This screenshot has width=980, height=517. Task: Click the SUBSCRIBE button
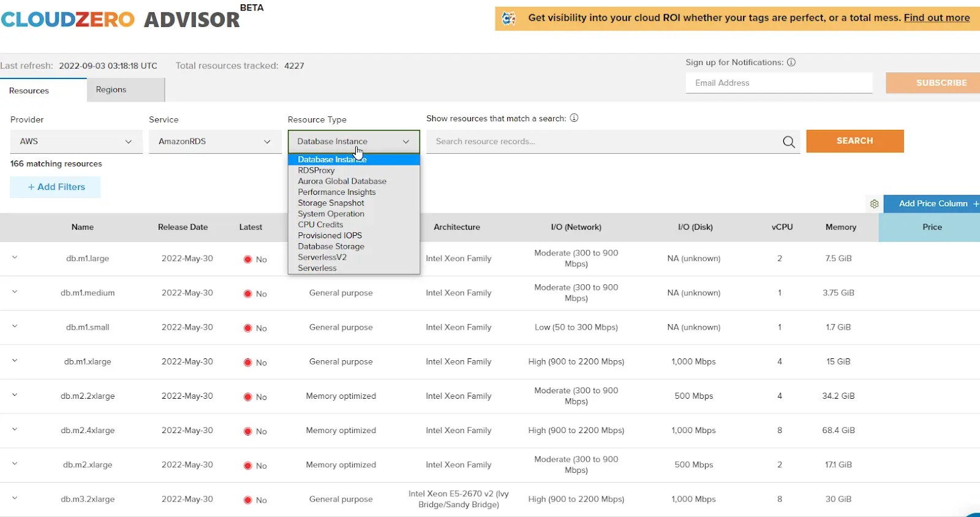point(933,83)
